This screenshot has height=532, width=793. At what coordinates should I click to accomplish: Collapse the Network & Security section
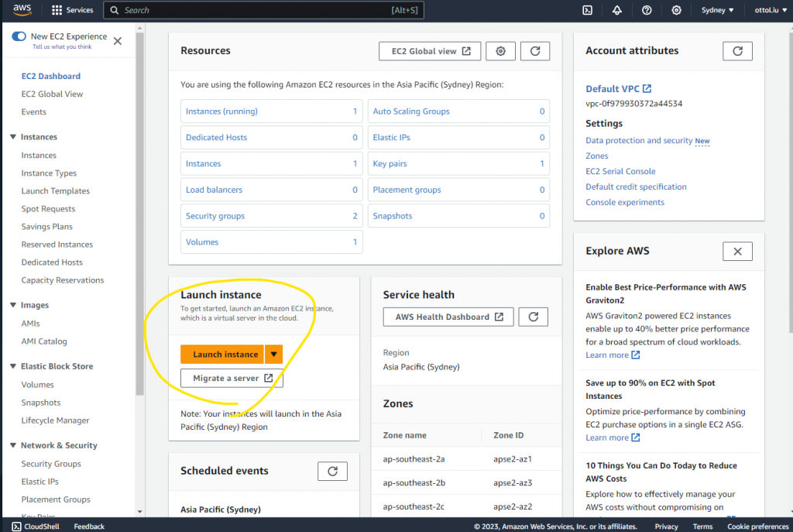[13, 445]
